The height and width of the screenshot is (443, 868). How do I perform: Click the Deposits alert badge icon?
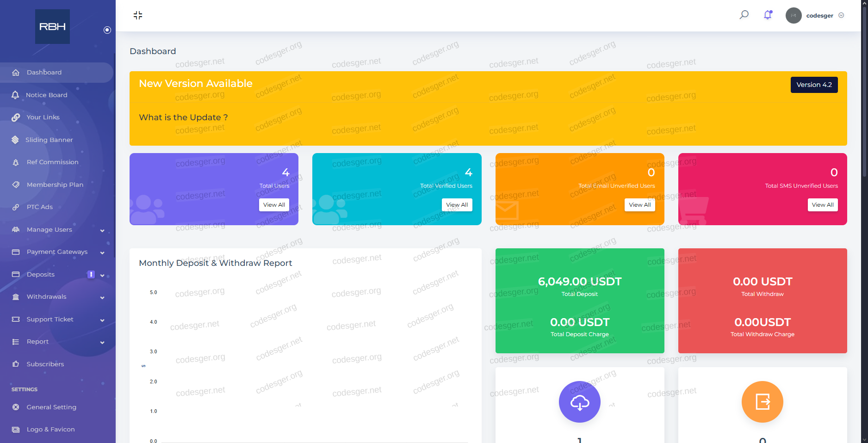coord(91,274)
